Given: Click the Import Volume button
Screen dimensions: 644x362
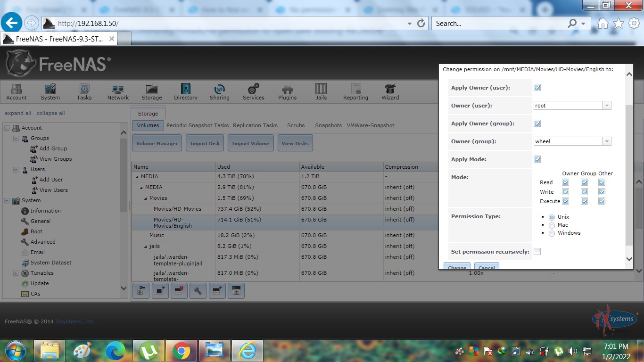Looking at the screenshot, I should (x=250, y=143).
